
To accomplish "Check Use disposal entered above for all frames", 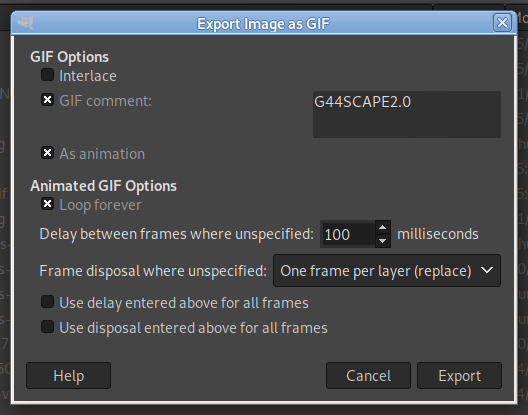I will [x=47, y=327].
